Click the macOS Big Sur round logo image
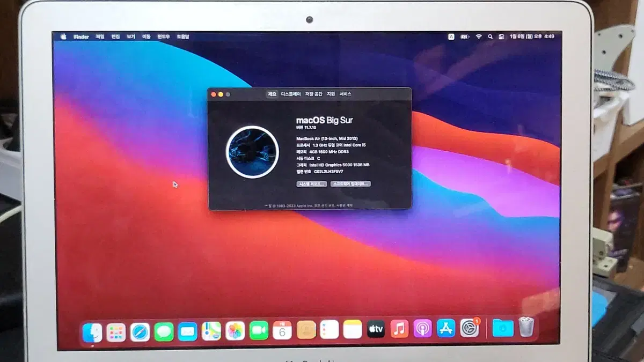644x362 pixels. pyautogui.click(x=252, y=152)
